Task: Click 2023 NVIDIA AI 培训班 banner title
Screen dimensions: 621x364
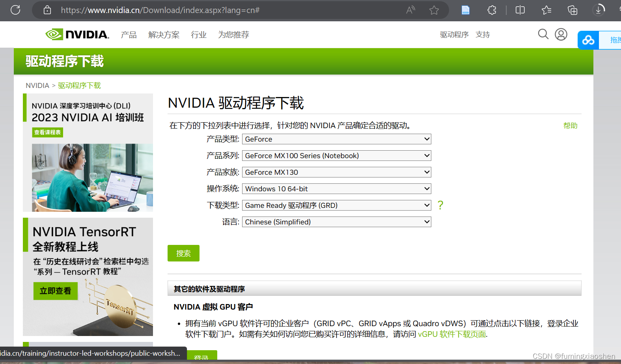Action: pos(88,118)
